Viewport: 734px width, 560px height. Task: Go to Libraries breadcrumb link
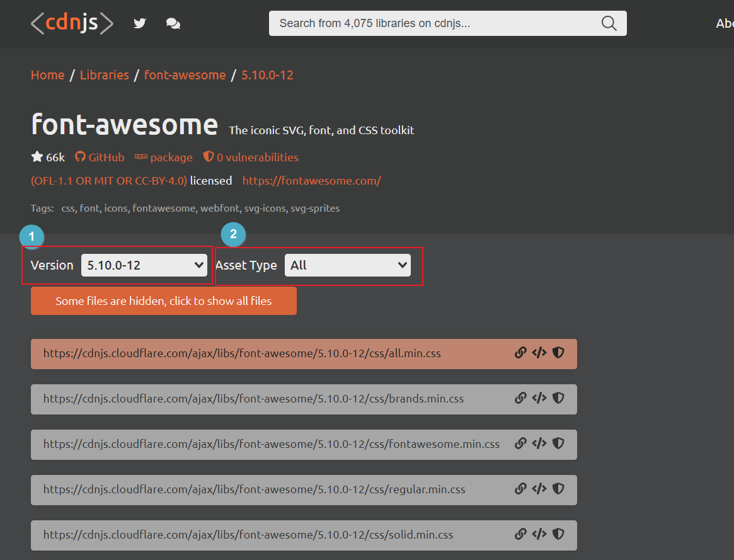click(x=105, y=76)
